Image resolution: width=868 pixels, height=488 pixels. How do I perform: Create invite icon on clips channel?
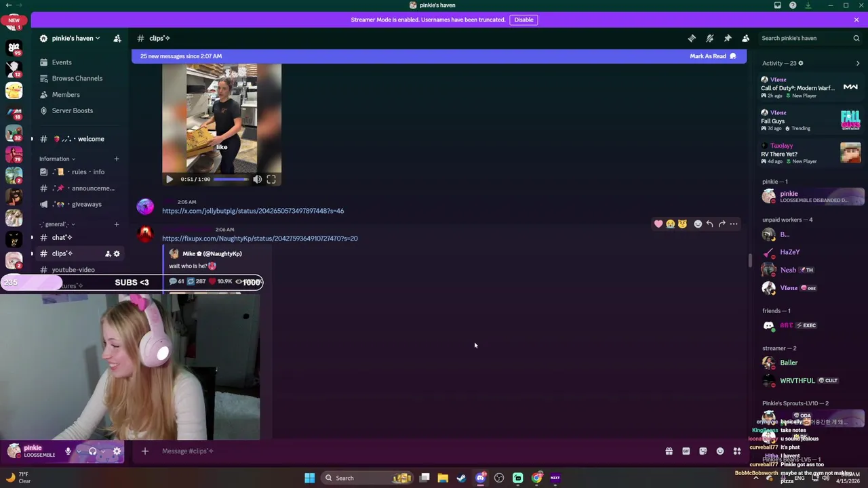pos(107,253)
